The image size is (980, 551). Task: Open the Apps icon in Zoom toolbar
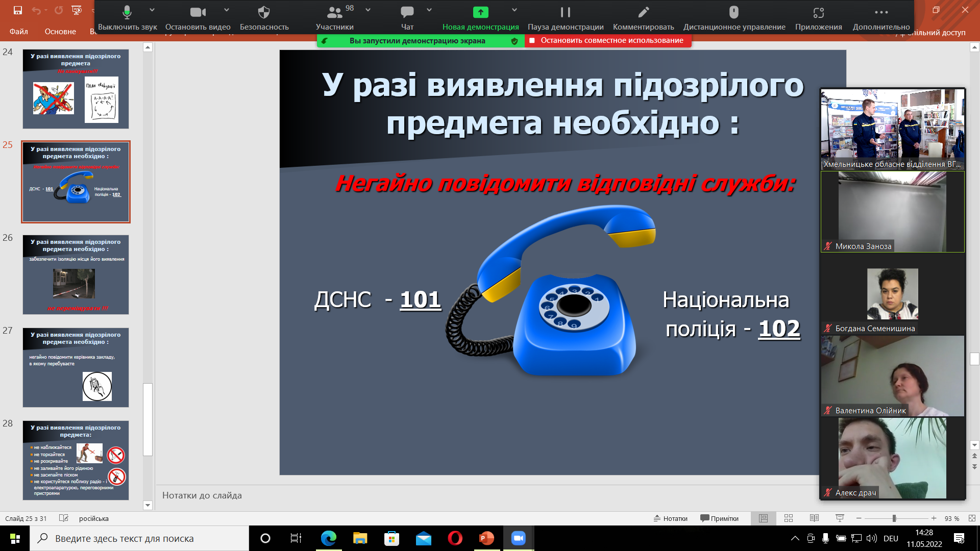[818, 13]
